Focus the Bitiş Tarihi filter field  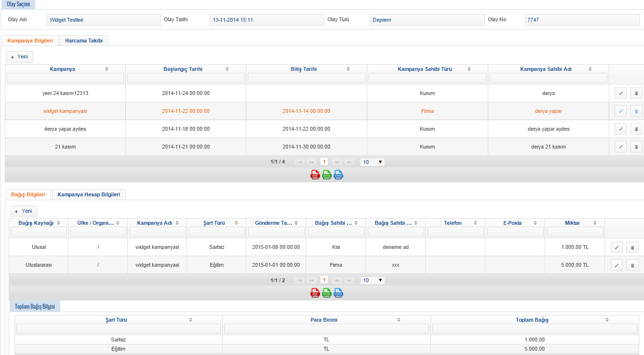(x=307, y=78)
